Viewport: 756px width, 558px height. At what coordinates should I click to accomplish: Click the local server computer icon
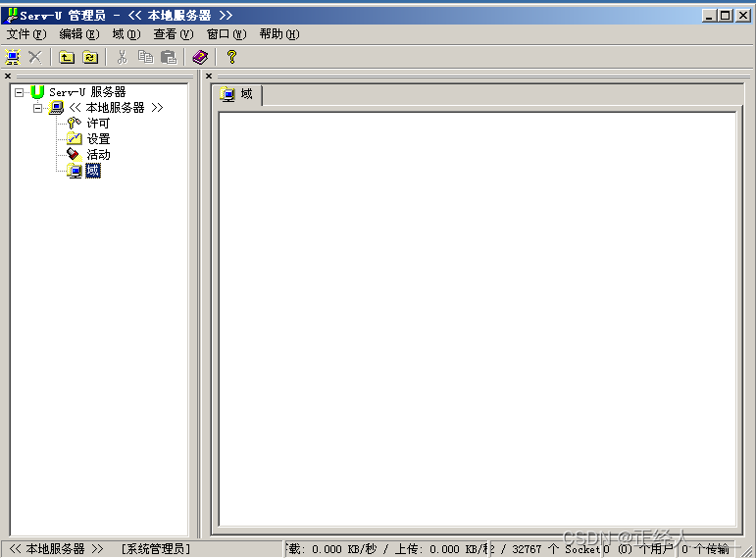(x=57, y=107)
